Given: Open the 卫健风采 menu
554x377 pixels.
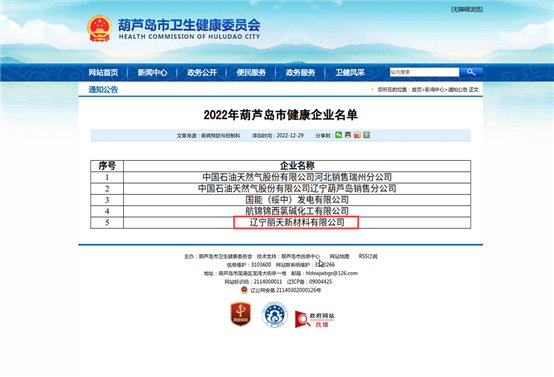Looking at the screenshot, I should (x=350, y=72).
